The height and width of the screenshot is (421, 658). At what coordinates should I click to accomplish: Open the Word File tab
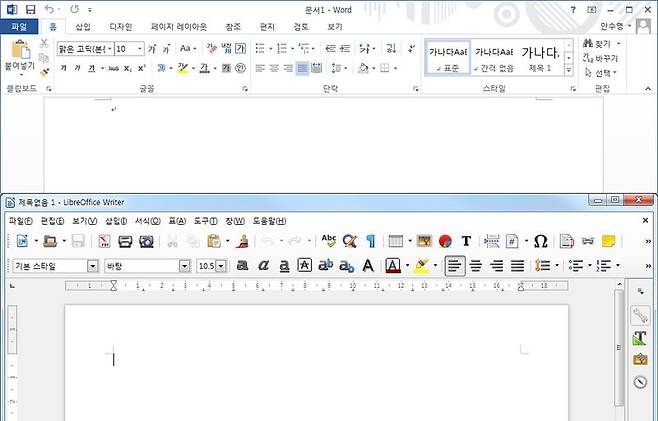pyautogui.click(x=19, y=26)
